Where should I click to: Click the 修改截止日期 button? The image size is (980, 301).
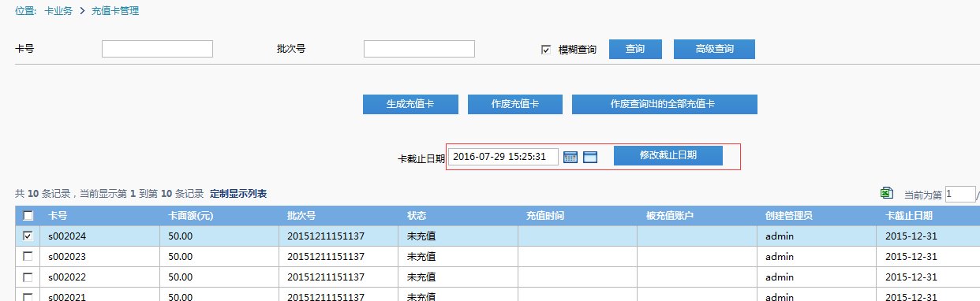(x=668, y=155)
